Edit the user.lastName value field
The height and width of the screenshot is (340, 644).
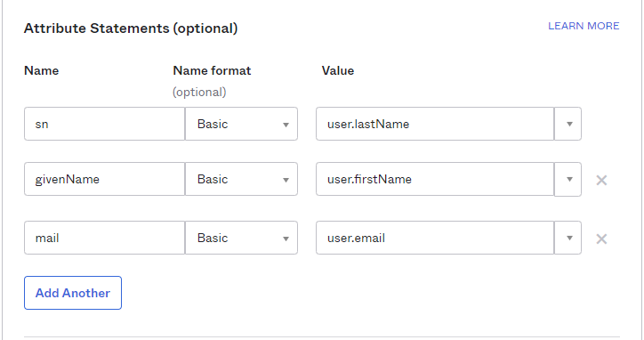[435, 124]
